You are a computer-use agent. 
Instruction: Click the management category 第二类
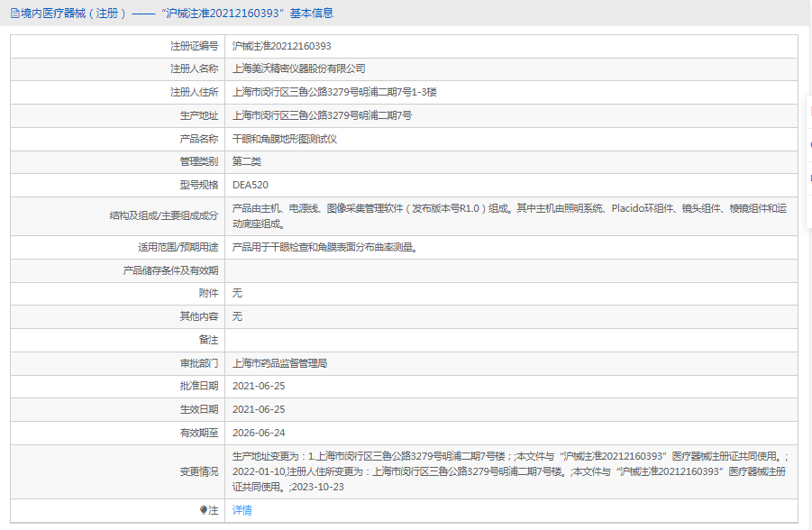point(247,161)
